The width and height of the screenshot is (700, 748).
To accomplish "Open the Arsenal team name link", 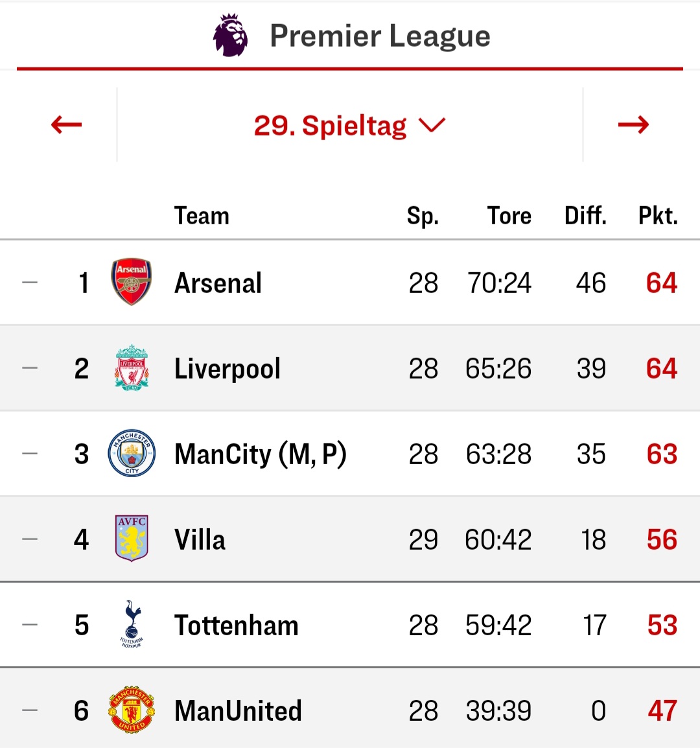I will point(218,283).
